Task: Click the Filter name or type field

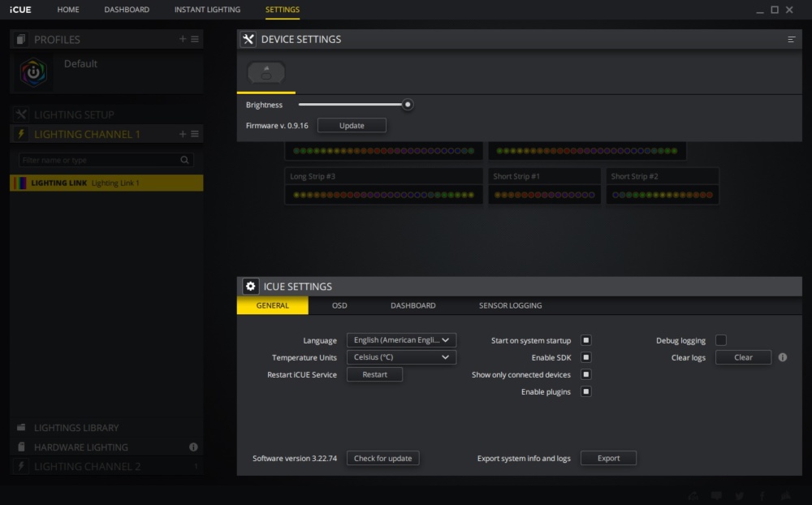Action: 106,160
